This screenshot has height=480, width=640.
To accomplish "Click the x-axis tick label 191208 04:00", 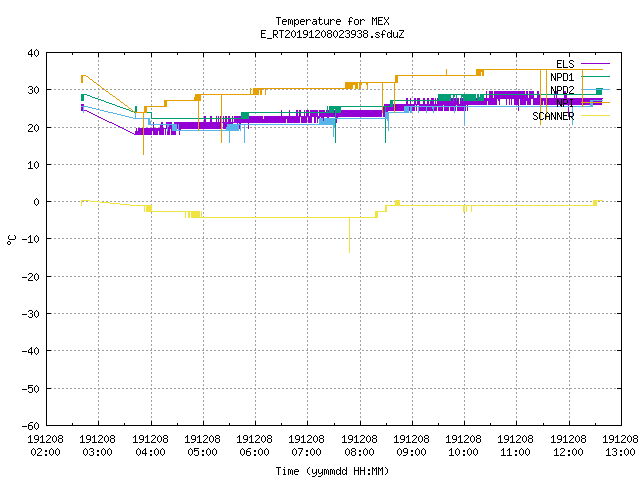I will [150, 446].
